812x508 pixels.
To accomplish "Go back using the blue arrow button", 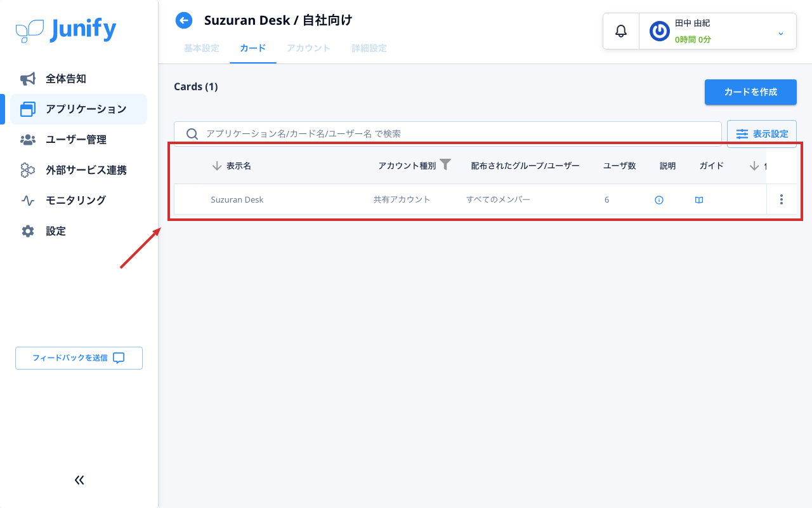I will coord(184,21).
